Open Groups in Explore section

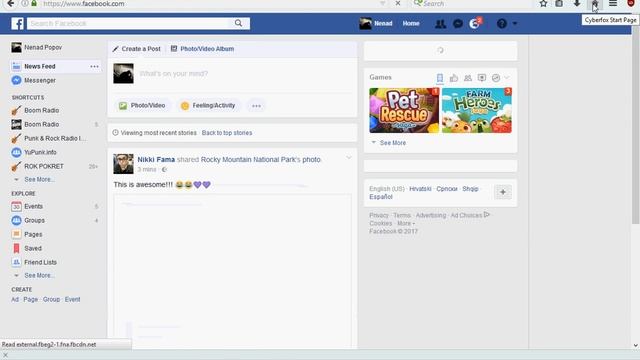click(x=34, y=220)
